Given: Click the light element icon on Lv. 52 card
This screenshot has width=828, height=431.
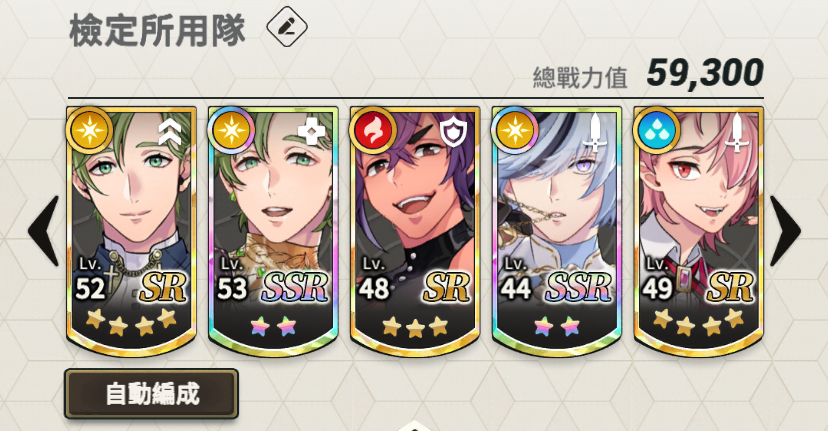Looking at the screenshot, I should coord(90,130).
